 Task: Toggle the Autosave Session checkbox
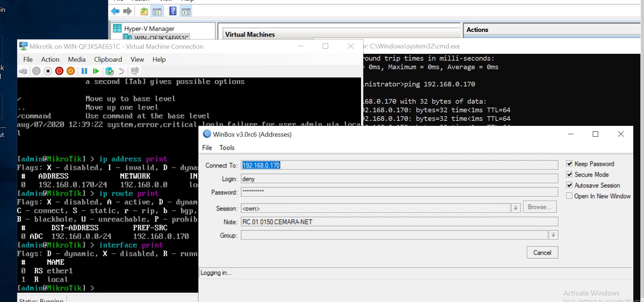pos(569,185)
